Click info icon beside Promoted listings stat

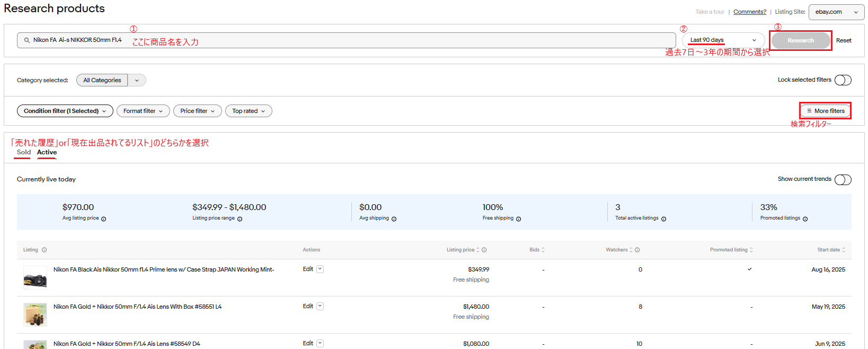pyautogui.click(x=805, y=219)
